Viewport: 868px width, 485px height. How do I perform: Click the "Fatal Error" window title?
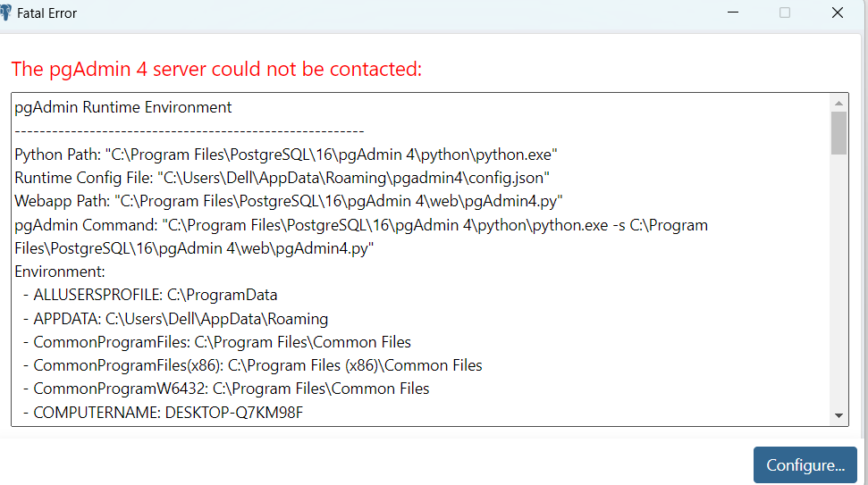(x=46, y=13)
